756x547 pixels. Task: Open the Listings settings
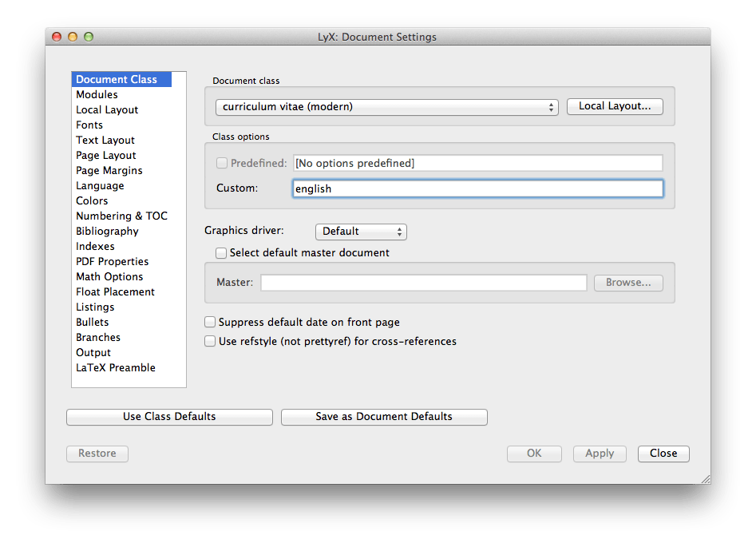coord(95,307)
